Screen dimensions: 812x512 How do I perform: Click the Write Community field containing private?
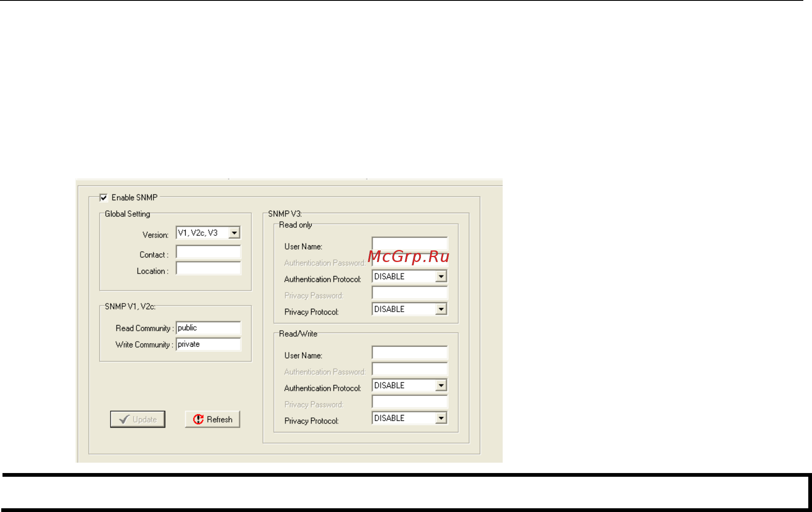click(x=208, y=344)
